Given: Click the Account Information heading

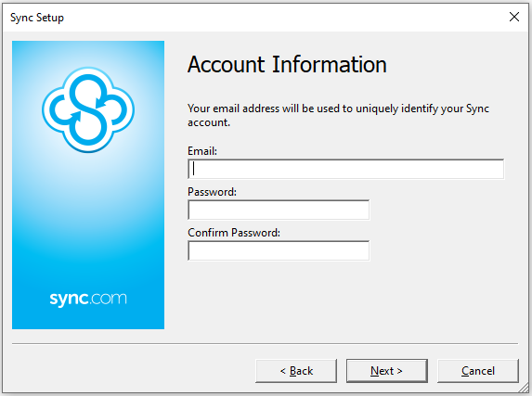Looking at the screenshot, I should 287,64.
